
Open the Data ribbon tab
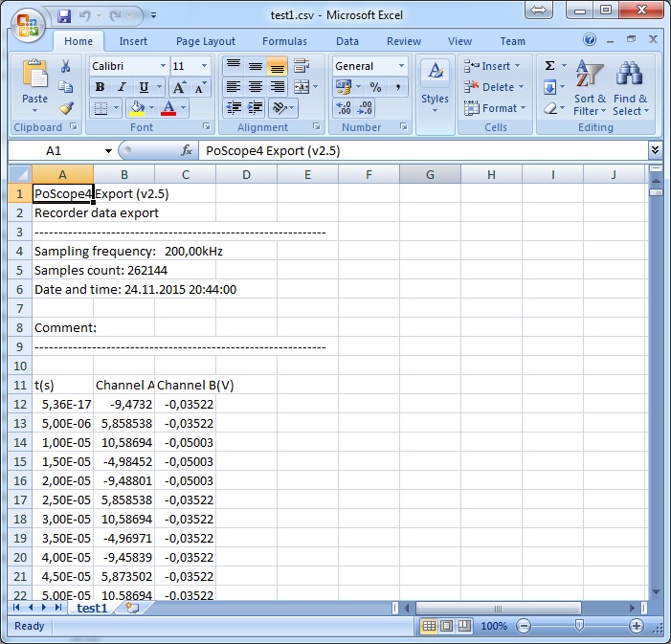[347, 41]
